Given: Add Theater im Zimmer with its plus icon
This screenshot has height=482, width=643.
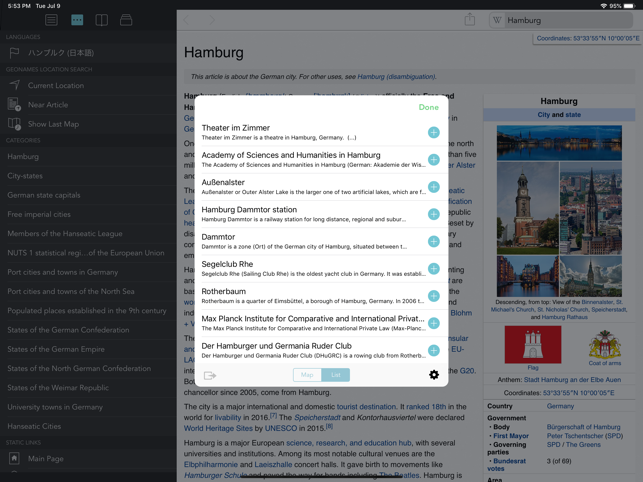Looking at the screenshot, I should point(433,132).
